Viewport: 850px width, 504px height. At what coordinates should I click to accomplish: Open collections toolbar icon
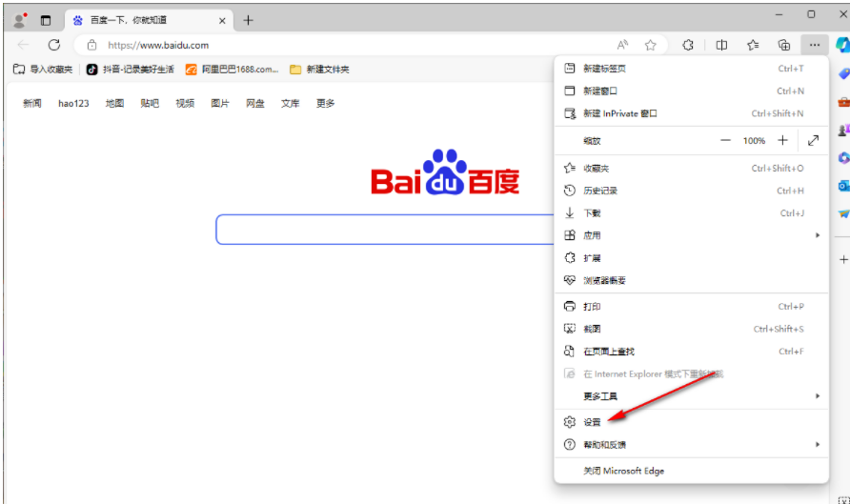click(784, 45)
